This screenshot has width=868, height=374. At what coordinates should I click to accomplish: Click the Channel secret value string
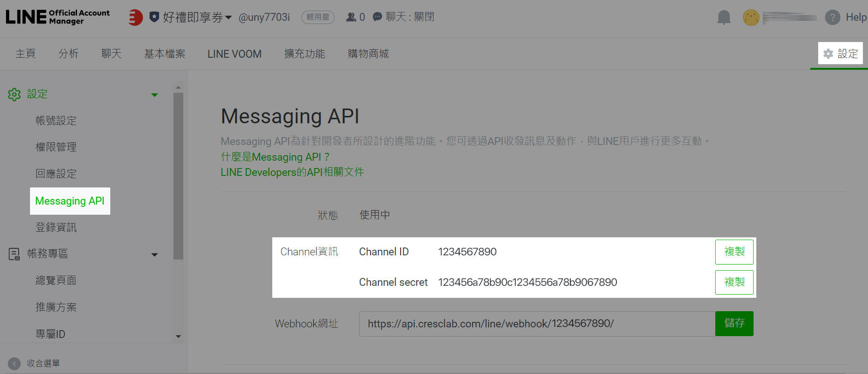pyautogui.click(x=527, y=282)
